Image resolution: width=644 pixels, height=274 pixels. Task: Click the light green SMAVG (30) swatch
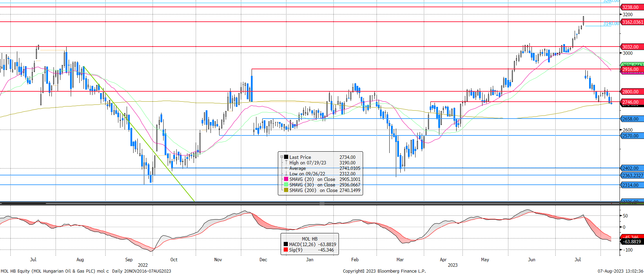coord(286,184)
